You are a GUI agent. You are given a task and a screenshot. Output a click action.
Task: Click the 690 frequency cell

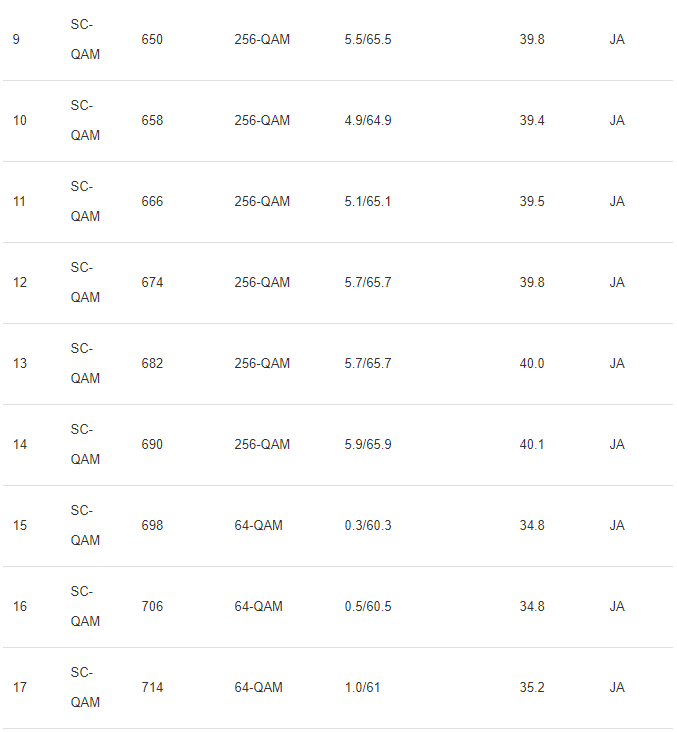pyautogui.click(x=152, y=445)
